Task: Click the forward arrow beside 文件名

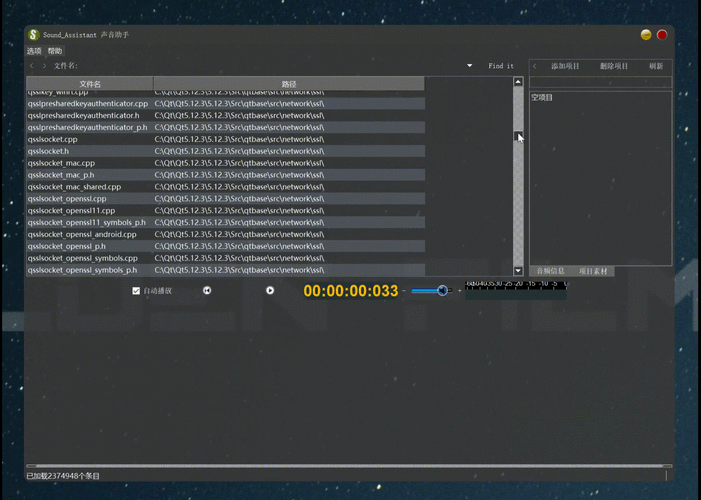Action: click(44, 66)
